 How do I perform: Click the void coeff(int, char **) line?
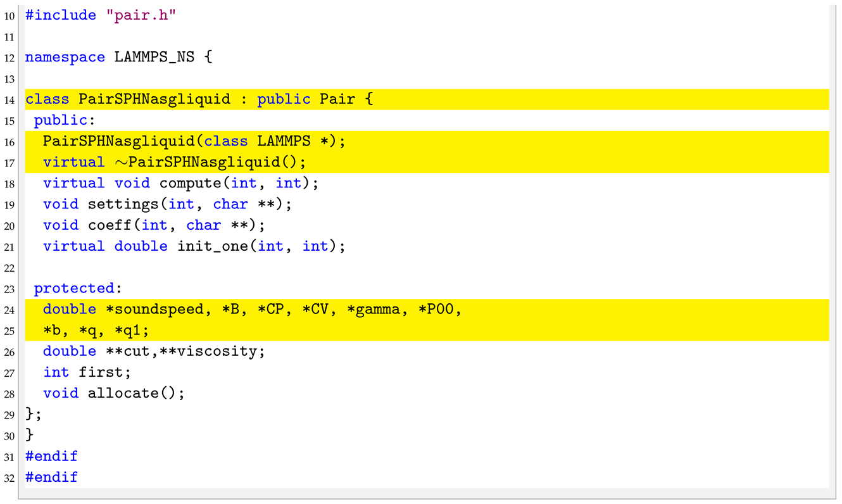pyautogui.click(x=154, y=225)
